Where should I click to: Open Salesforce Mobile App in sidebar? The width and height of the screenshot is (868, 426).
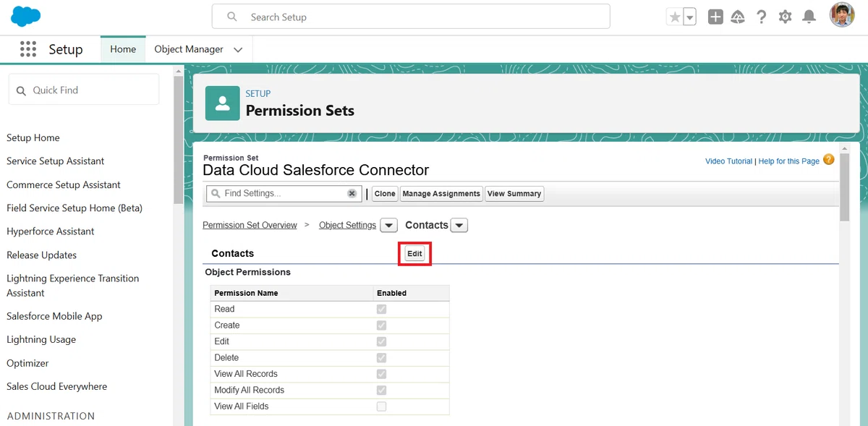pos(54,316)
